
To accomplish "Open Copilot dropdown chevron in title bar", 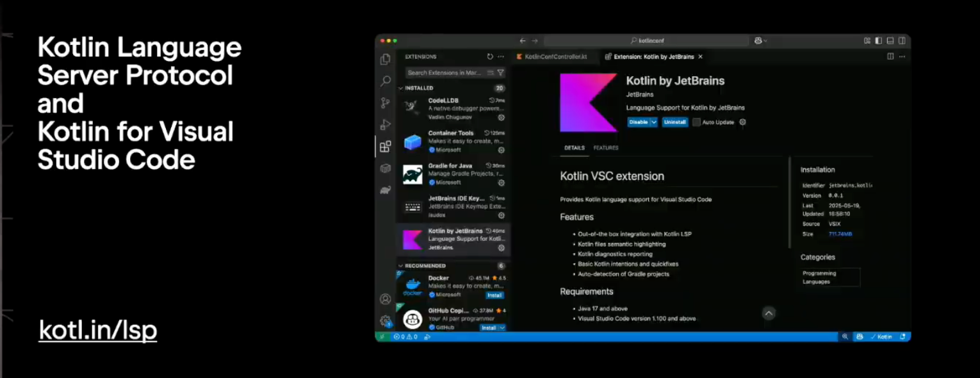I will coord(765,40).
